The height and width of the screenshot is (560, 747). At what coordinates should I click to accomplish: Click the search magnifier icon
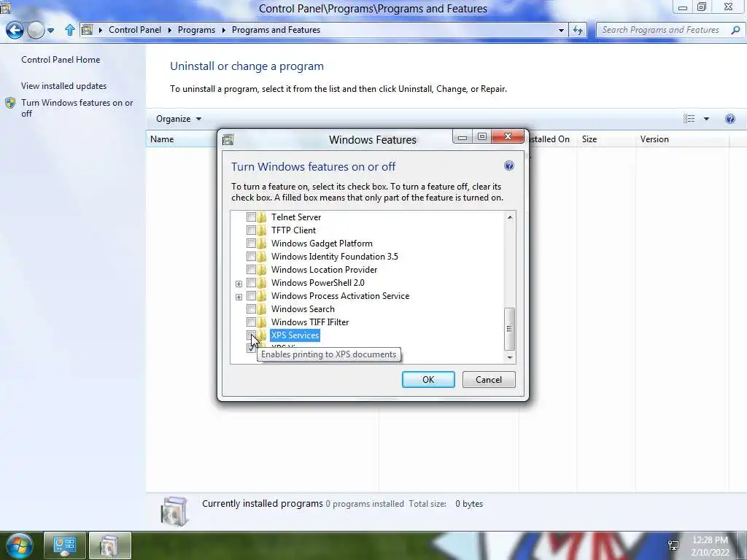pyautogui.click(x=735, y=30)
